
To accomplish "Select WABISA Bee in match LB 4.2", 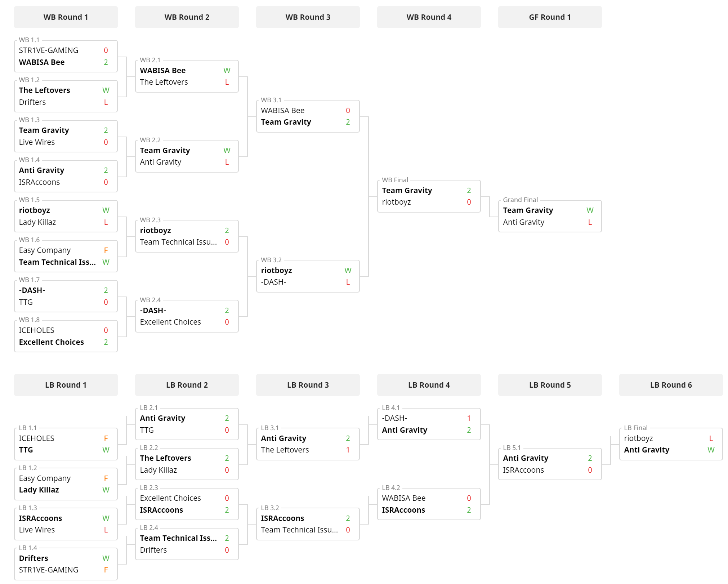I will (x=404, y=498).
